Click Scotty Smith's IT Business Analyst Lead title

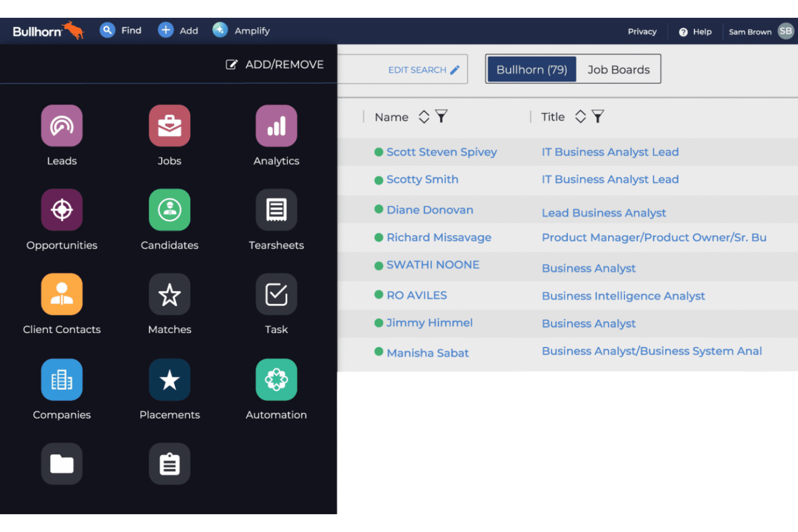(x=610, y=179)
